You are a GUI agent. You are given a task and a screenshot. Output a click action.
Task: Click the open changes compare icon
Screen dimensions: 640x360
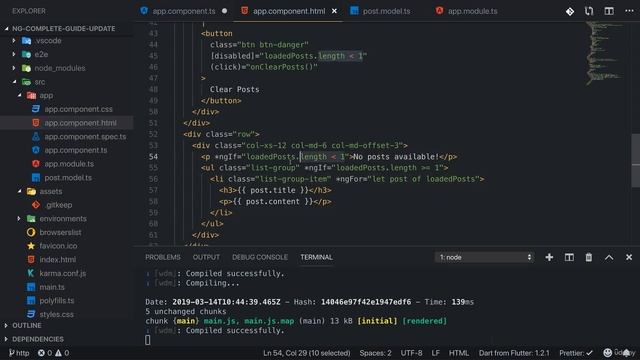(589, 11)
